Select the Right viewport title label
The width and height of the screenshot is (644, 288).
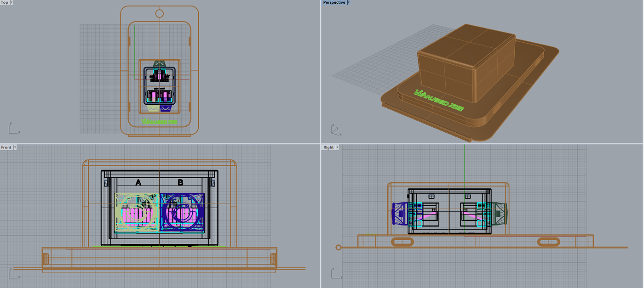(x=328, y=147)
